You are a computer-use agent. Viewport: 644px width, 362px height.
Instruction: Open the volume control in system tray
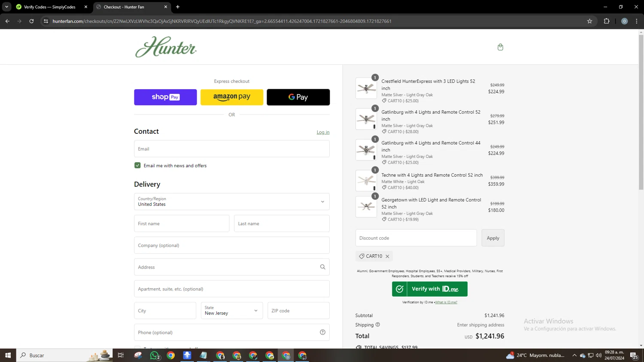(598, 355)
